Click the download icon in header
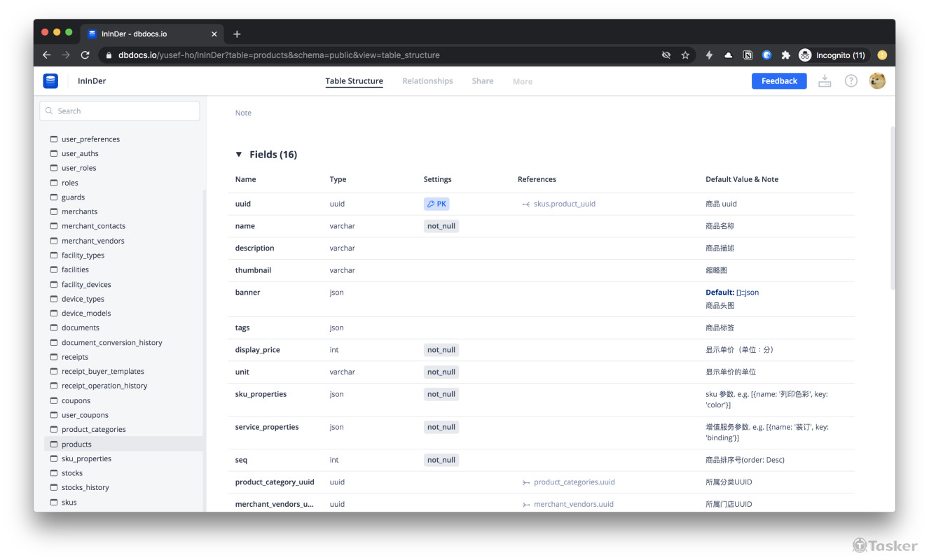 pyautogui.click(x=825, y=81)
